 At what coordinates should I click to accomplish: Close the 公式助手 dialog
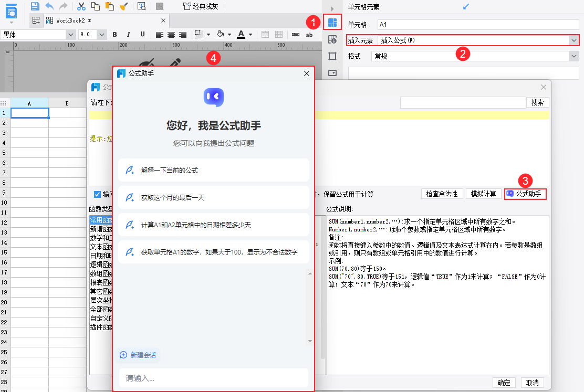point(307,73)
